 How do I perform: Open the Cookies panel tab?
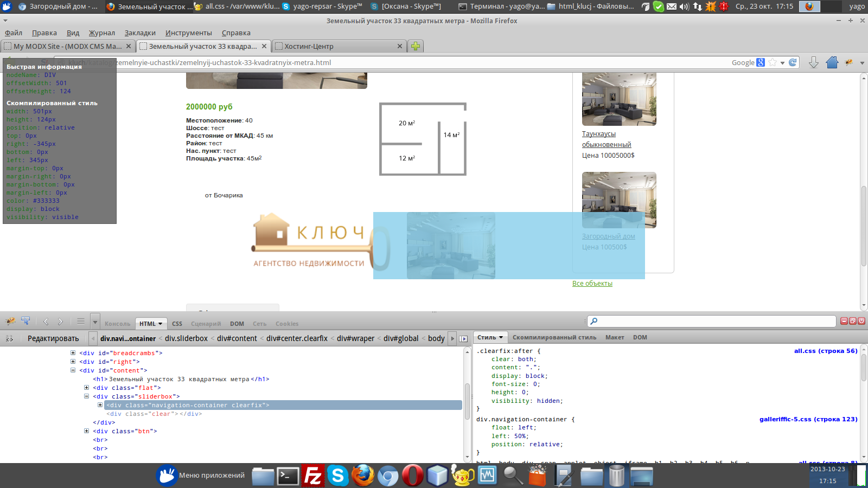(x=287, y=324)
